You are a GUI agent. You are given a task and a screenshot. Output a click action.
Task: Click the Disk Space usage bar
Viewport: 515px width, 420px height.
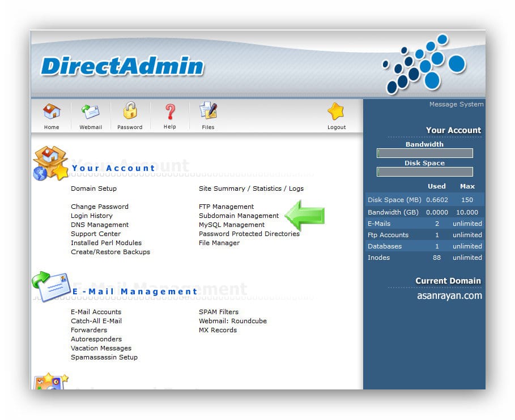425,172
